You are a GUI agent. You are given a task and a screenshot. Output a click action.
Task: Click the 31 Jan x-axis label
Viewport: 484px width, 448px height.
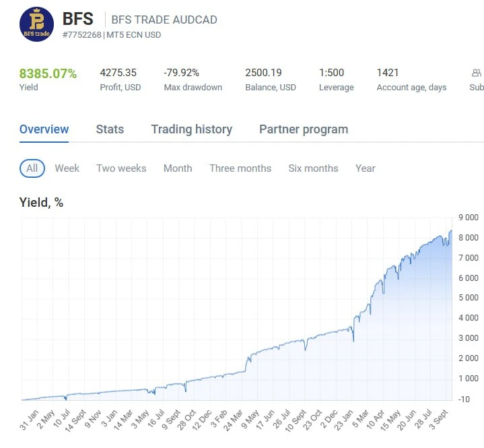(x=29, y=420)
